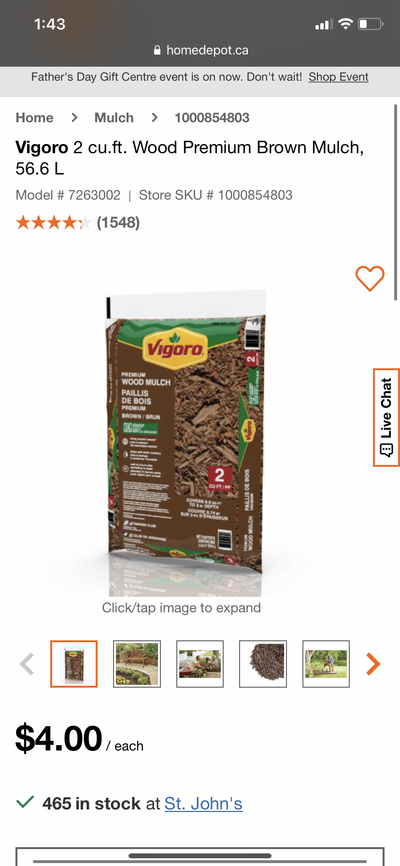Open the Shop Event link

(339, 77)
